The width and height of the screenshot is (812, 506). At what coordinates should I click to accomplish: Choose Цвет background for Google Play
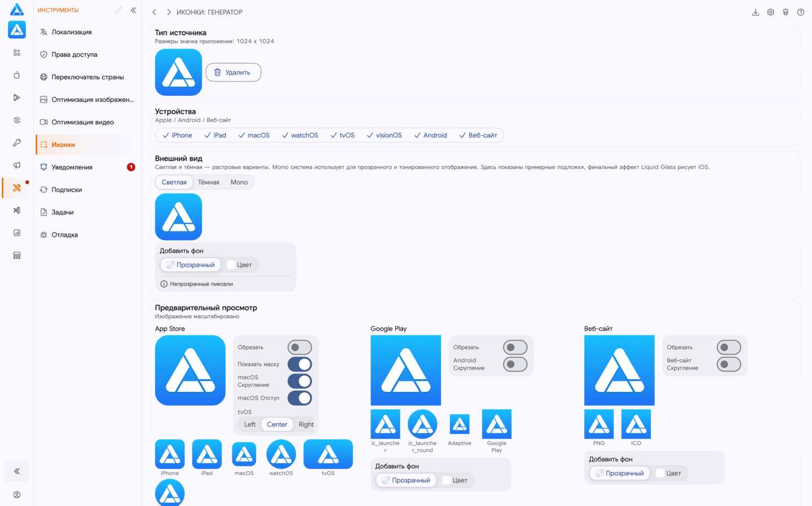(455, 480)
